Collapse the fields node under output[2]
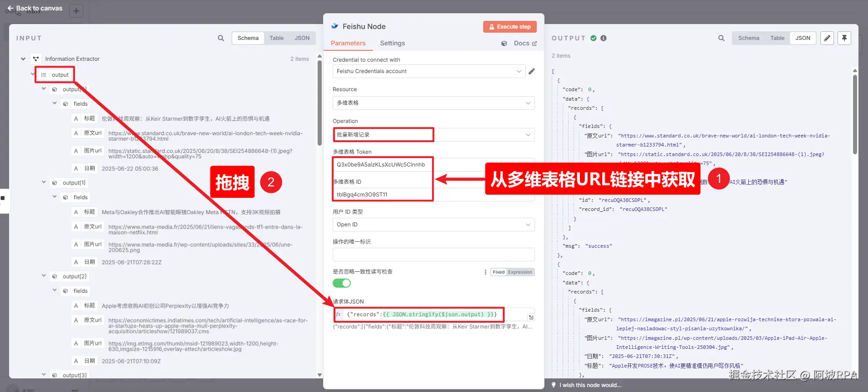 (x=55, y=290)
